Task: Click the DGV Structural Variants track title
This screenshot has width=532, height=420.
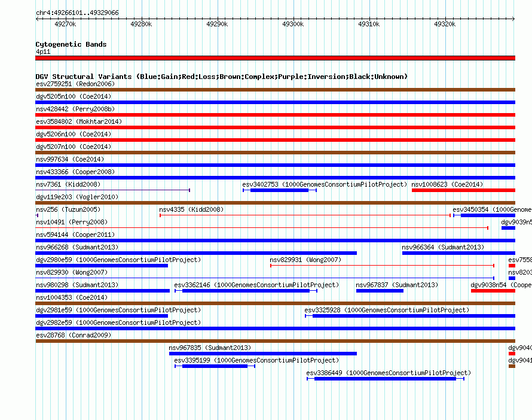Action: click(x=222, y=77)
